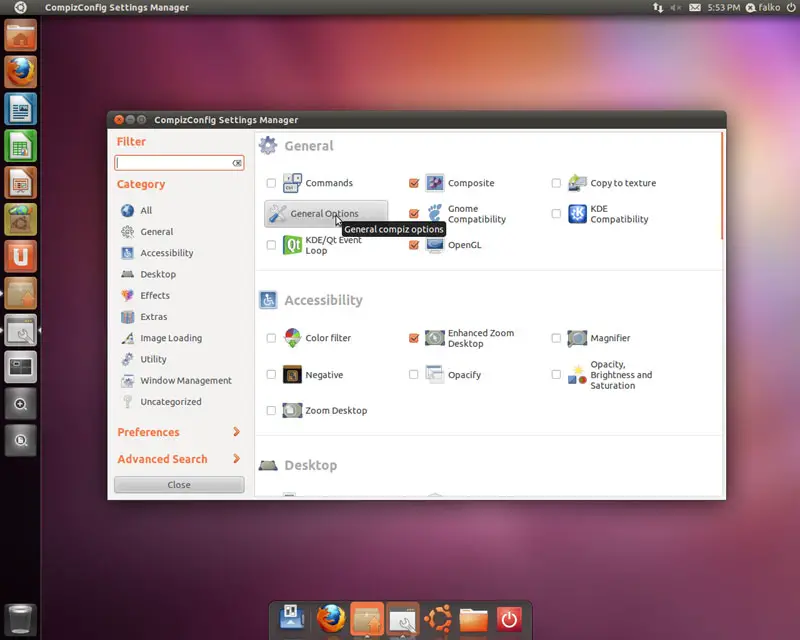Screen dimensions: 800x640
Task: Enable the Copy to texture checkbox
Action: (556, 183)
